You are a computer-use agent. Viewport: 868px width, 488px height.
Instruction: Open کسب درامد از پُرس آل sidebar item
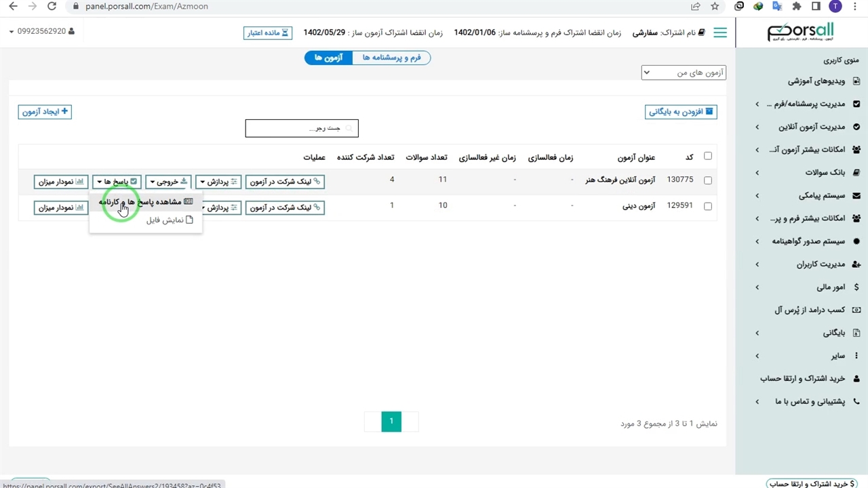point(810,310)
